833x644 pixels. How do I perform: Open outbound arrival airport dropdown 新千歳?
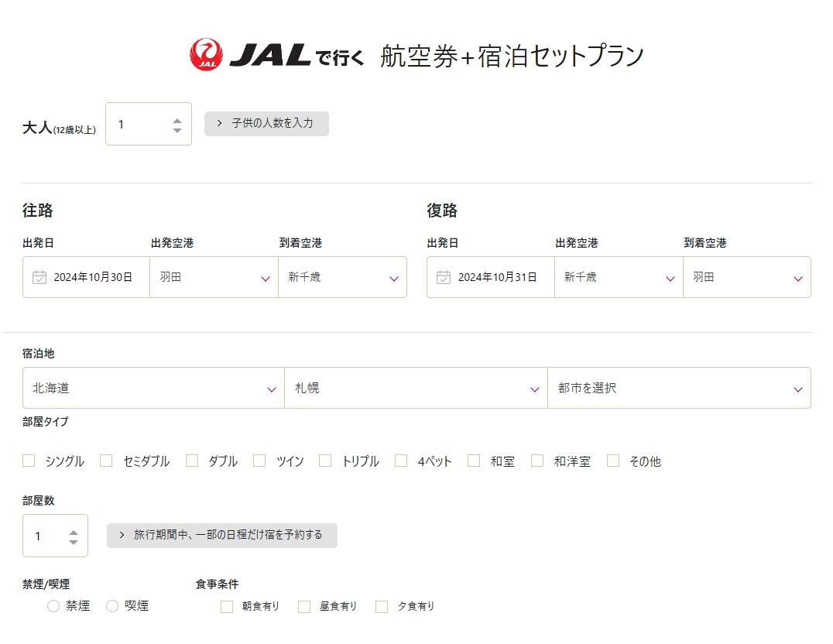click(343, 277)
